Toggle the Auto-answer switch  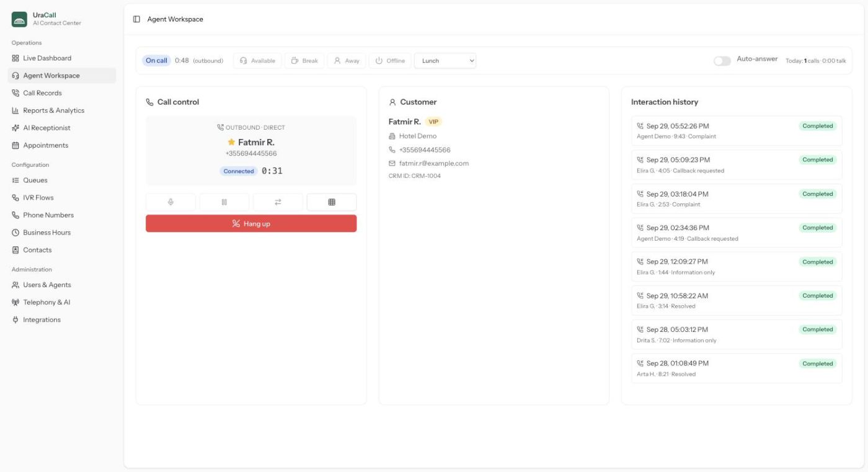(x=722, y=61)
